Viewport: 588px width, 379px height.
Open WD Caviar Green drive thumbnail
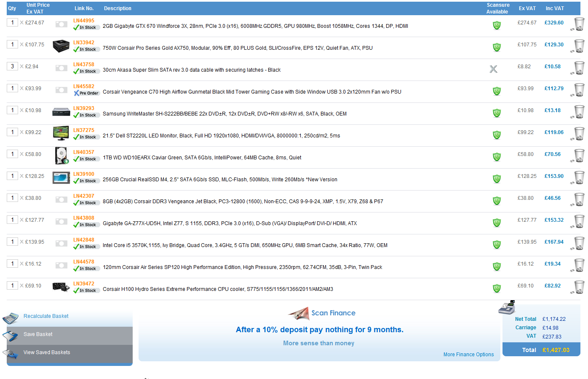tap(61, 156)
